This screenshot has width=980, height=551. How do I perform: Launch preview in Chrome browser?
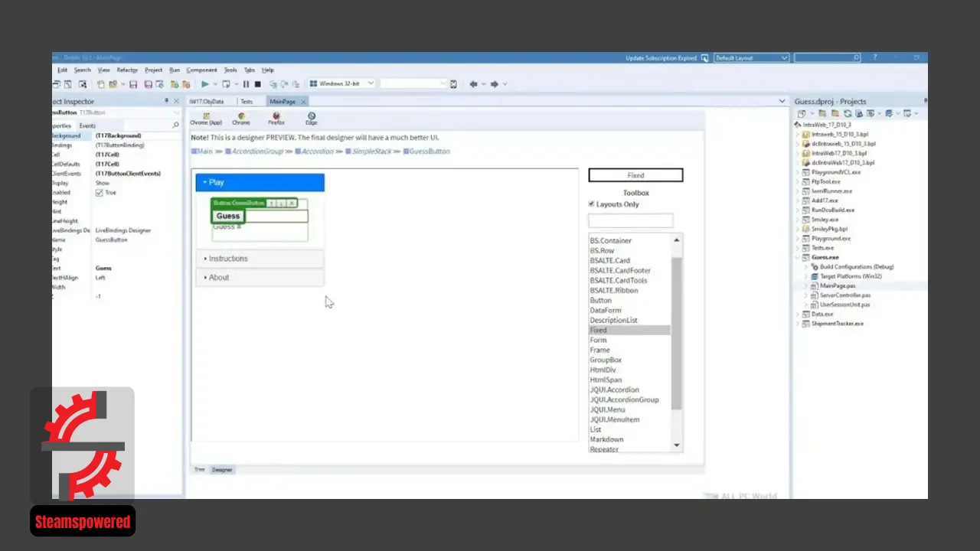click(241, 119)
